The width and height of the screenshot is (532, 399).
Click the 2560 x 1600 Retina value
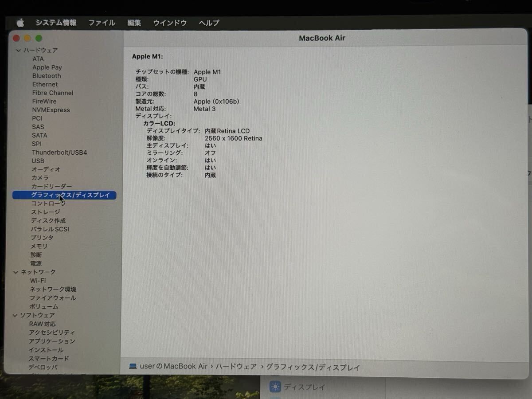233,138
